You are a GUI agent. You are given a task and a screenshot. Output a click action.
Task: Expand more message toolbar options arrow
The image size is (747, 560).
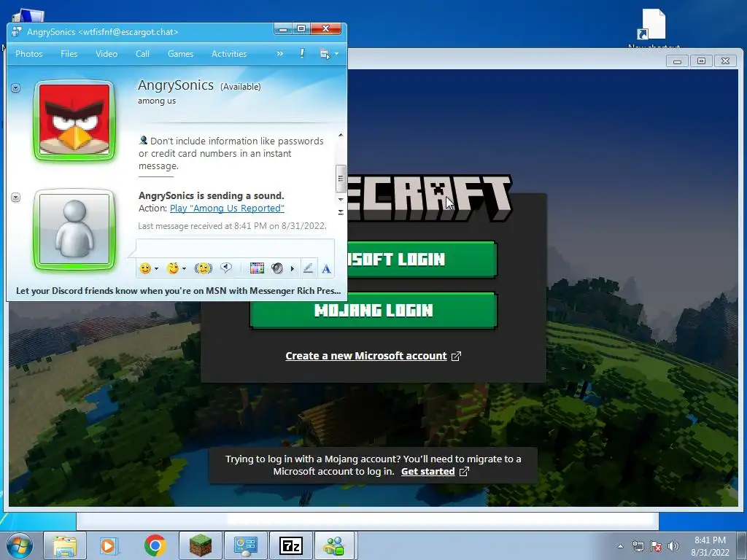coord(292,269)
